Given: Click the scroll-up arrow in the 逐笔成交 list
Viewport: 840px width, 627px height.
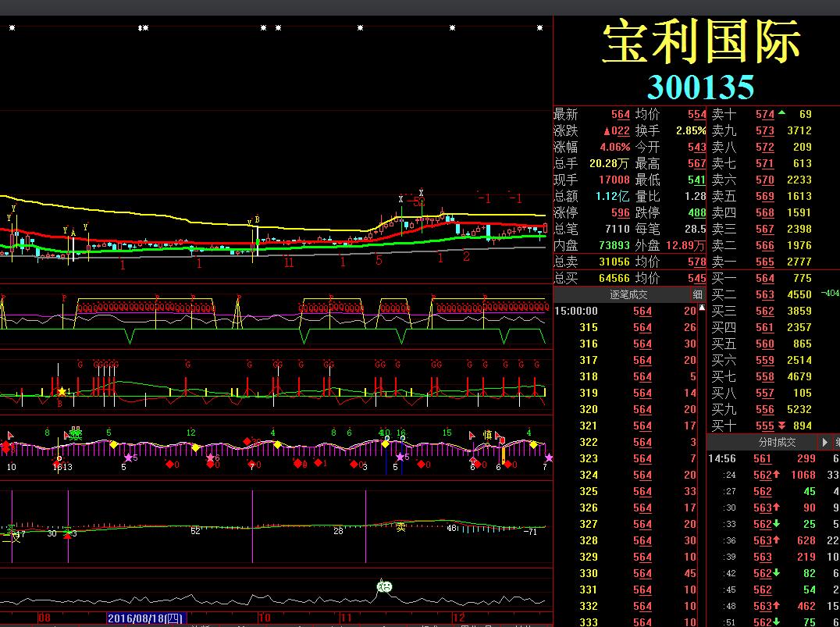Looking at the screenshot, I should tap(703, 308).
